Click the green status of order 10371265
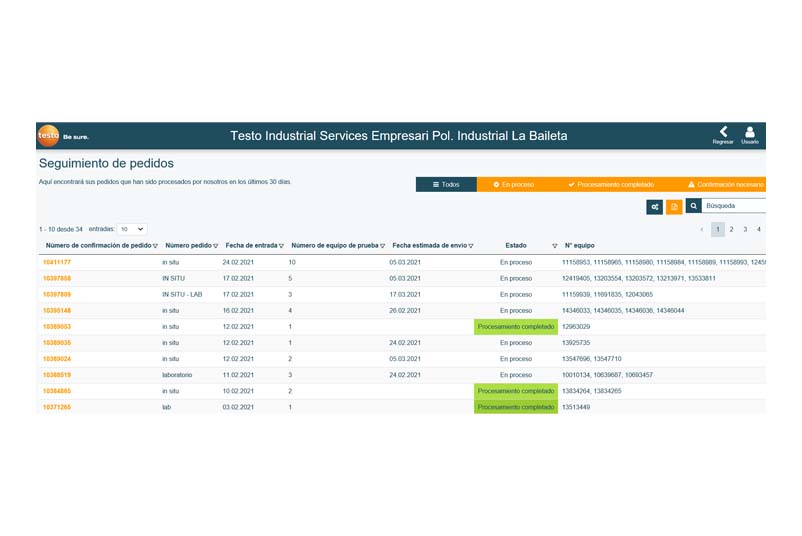This screenshot has height=536, width=802. coord(516,407)
